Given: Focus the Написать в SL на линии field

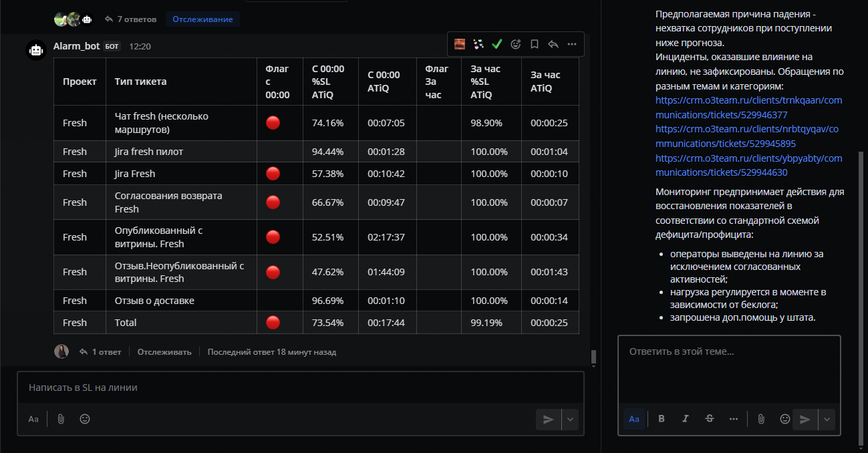Looking at the screenshot, I should click(301, 388).
